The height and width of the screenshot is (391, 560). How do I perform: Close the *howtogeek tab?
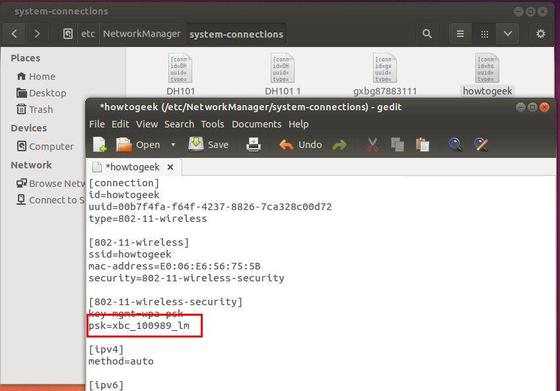(x=170, y=167)
